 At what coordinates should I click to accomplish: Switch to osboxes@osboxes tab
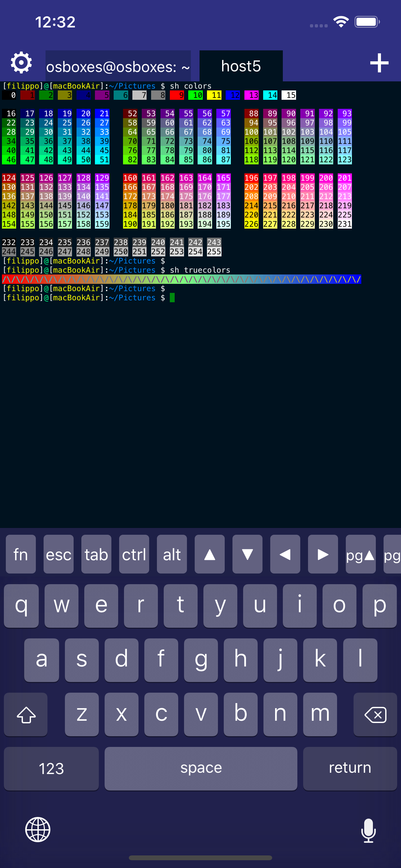tap(118, 66)
